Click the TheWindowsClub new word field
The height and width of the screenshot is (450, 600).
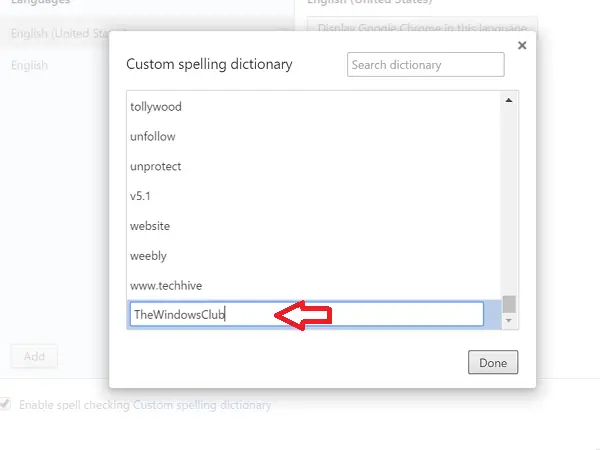307,314
